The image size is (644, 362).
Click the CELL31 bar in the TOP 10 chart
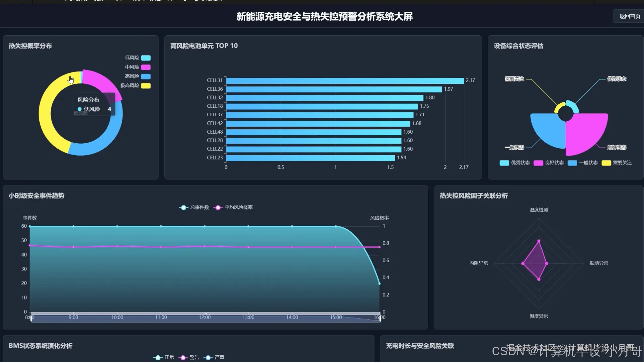click(x=345, y=81)
